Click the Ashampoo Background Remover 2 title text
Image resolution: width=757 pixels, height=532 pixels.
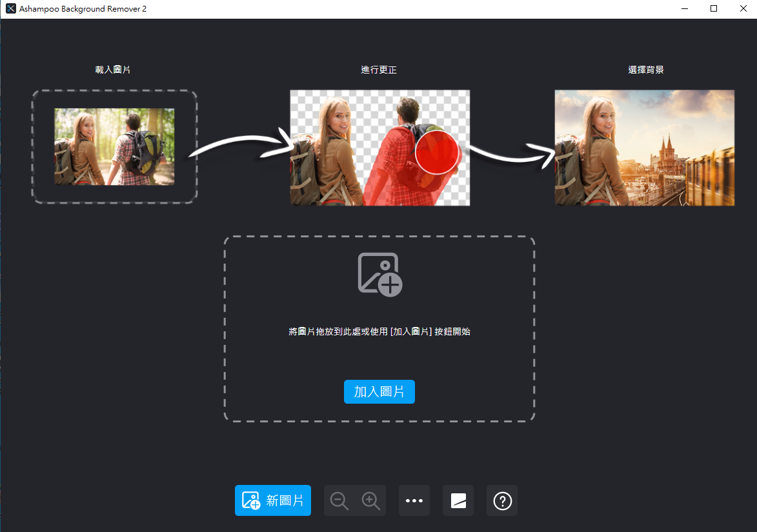click(83, 8)
